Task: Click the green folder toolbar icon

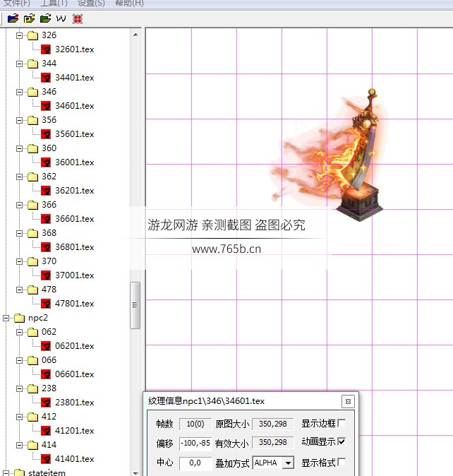Action: coord(45,19)
